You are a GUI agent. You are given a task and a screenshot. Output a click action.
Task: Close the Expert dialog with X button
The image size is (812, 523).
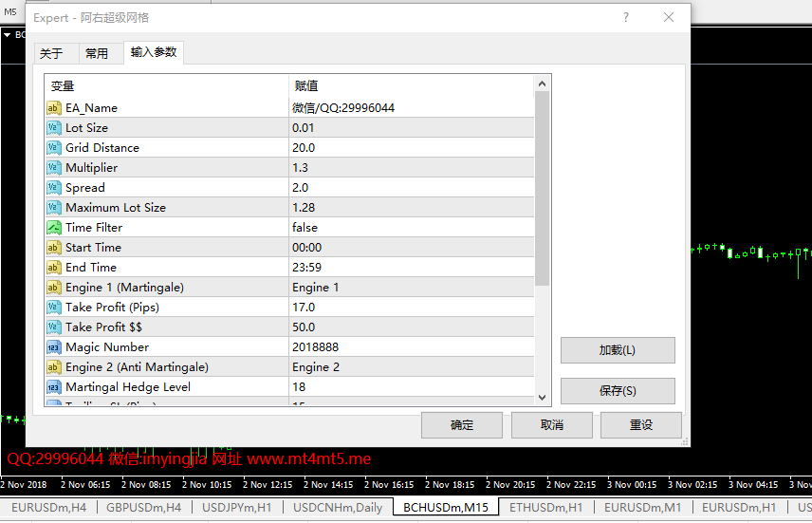click(x=669, y=18)
